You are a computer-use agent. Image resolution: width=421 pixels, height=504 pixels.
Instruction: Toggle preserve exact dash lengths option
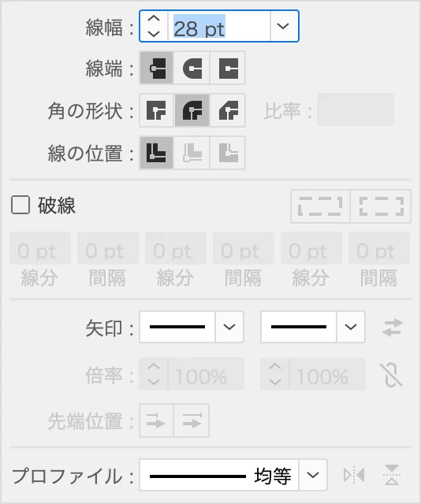320,206
